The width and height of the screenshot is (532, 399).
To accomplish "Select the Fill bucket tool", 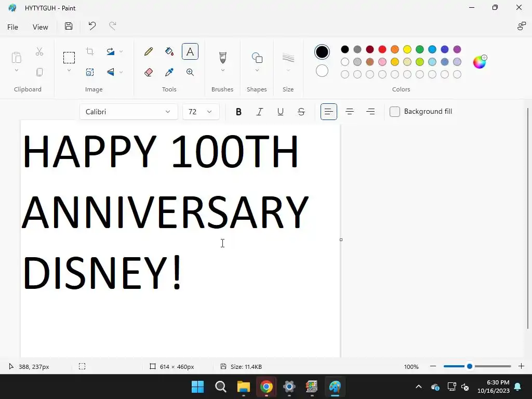I will tap(169, 51).
